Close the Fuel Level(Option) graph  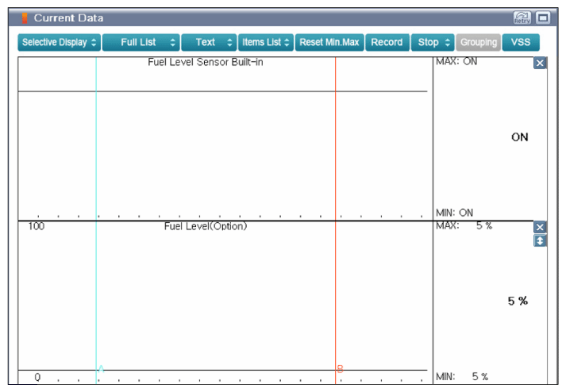pos(540,227)
